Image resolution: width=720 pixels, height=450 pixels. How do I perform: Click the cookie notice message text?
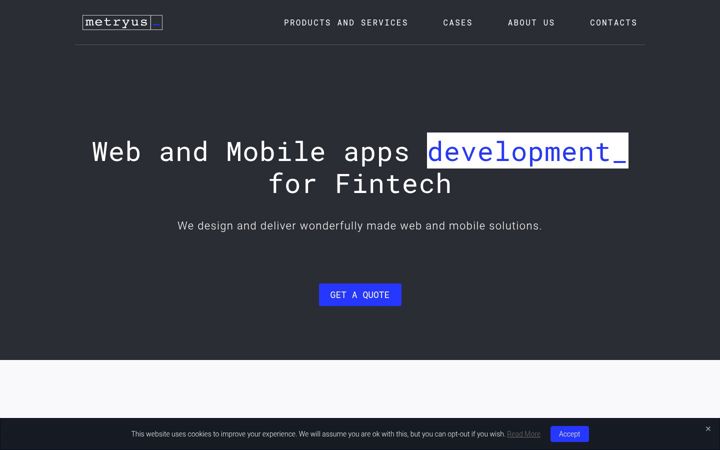pos(318,434)
